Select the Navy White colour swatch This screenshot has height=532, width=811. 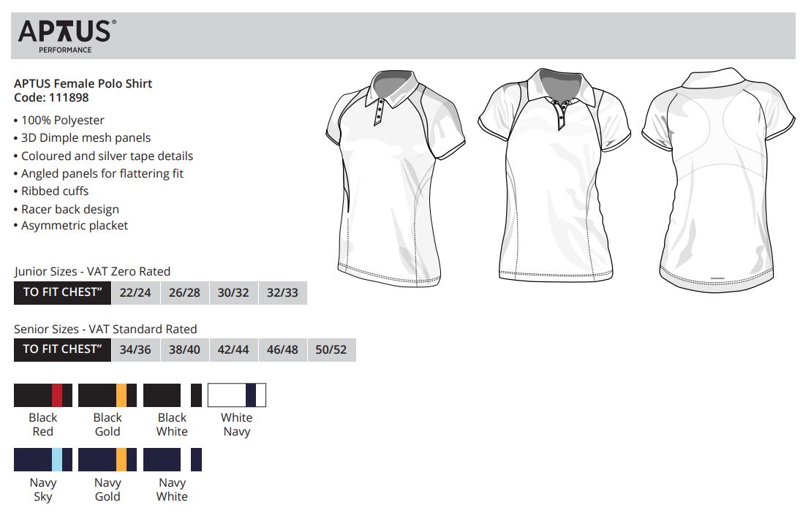tap(173, 460)
